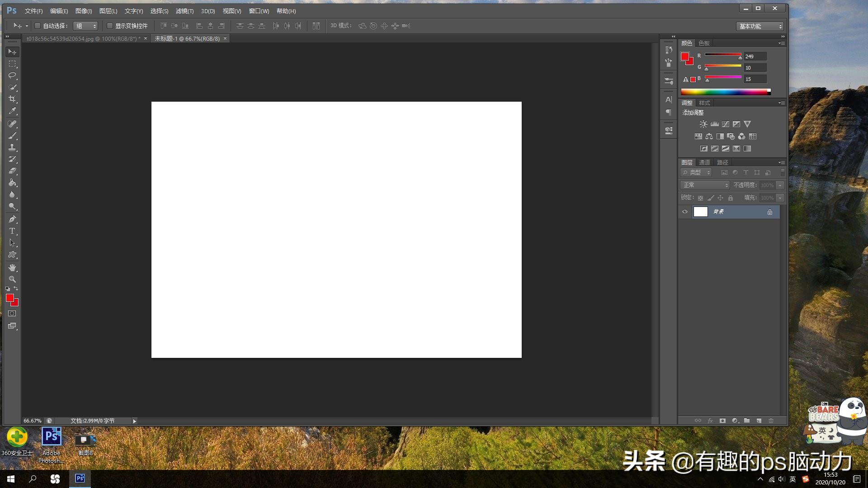This screenshot has width=868, height=488.
Task: Enable the 自动选择 checkbox
Action: (x=38, y=26)
